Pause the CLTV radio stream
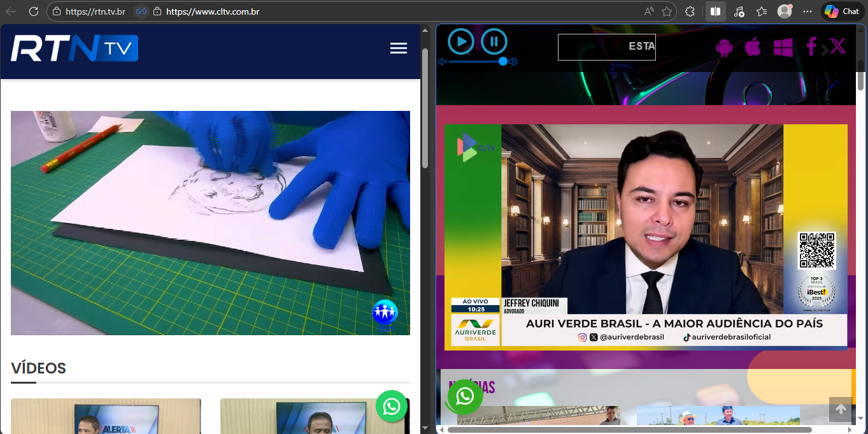Image resolution: width=868 pixels, height=434 pixels. [494, 42]
